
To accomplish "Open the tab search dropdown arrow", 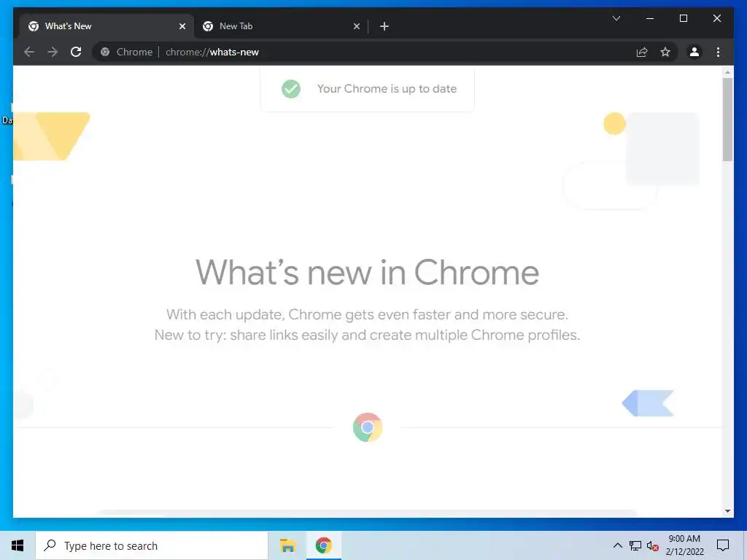I will click(616, 18).
